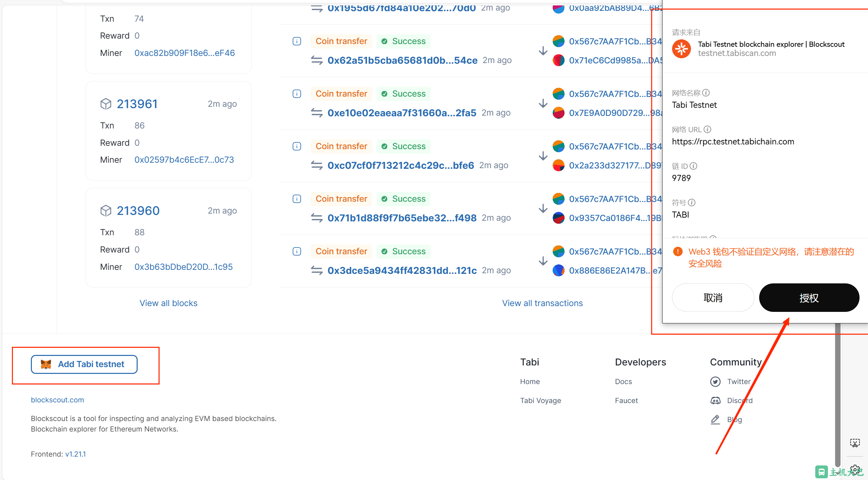868x480 pixels.
Task: Open block 213960
Action: pyautogui.click(x=138, y=211)
